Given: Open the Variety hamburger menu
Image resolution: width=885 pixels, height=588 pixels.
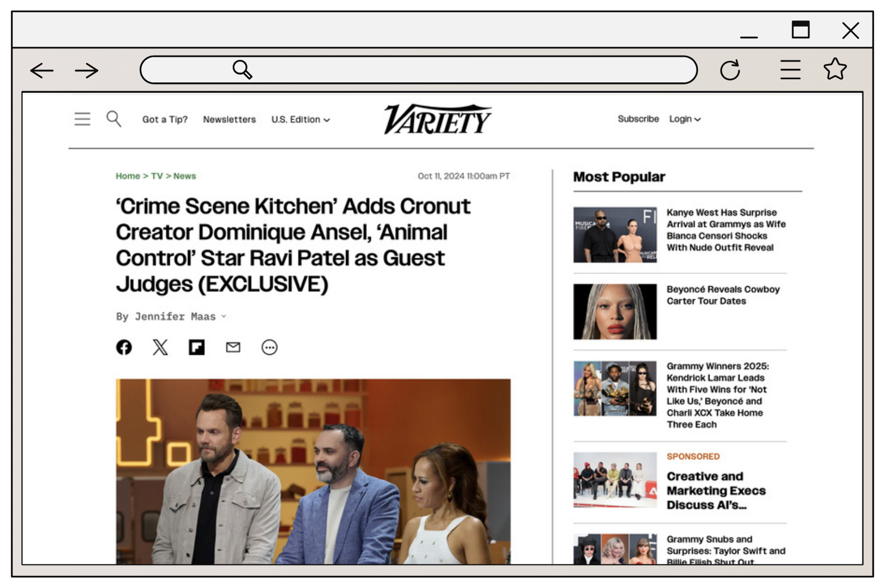Looking at the screenshot, I should coord(82,119).
